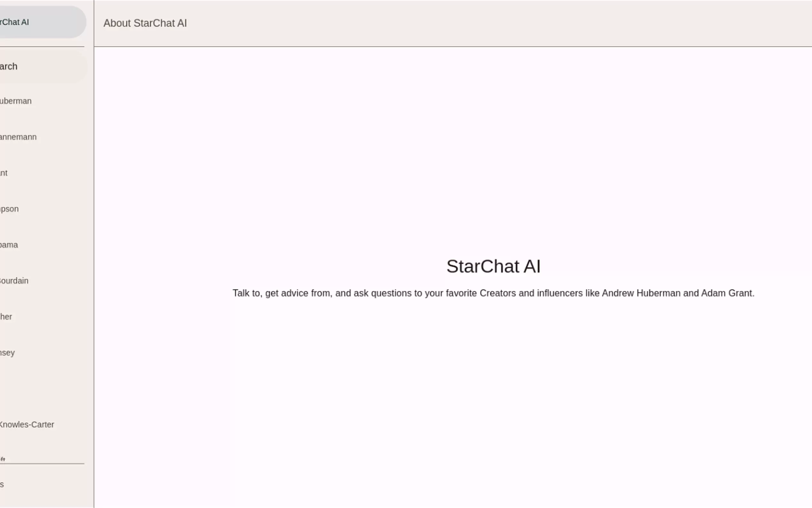Open the Huberman chat in sidebar

click(x=16, y=101)
